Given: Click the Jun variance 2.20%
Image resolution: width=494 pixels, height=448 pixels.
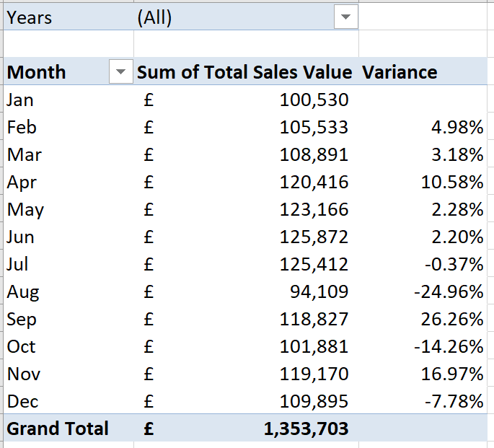Looking at the screenshot, I should 457,237.
